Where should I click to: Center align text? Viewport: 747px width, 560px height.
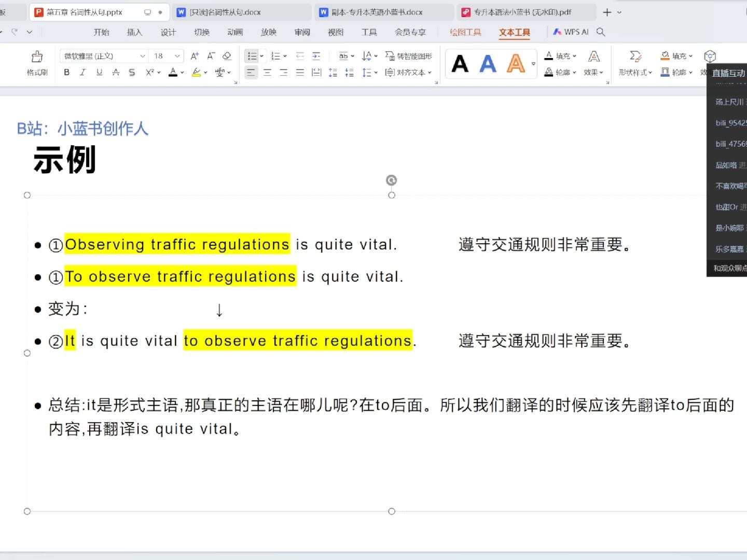(267, 73)
